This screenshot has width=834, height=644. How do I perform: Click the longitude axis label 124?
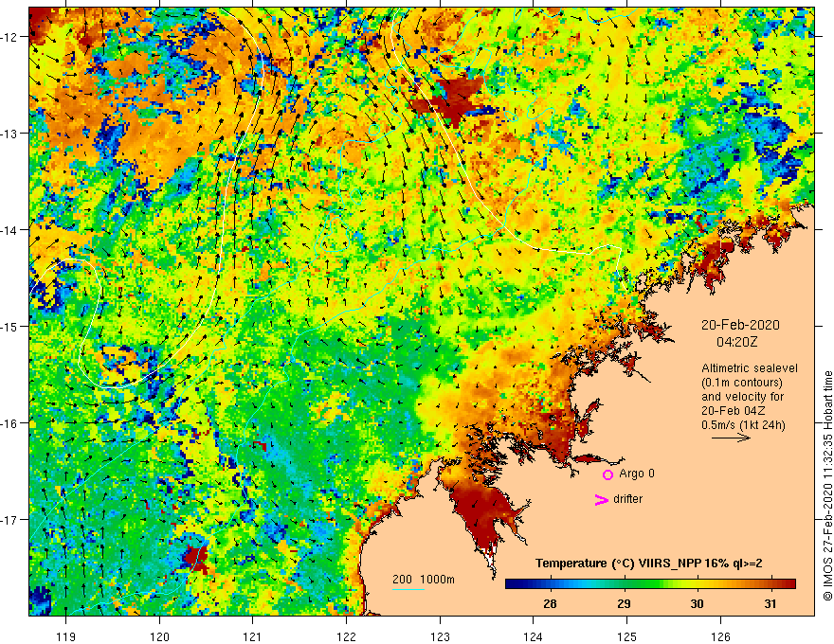pos(533,636)
